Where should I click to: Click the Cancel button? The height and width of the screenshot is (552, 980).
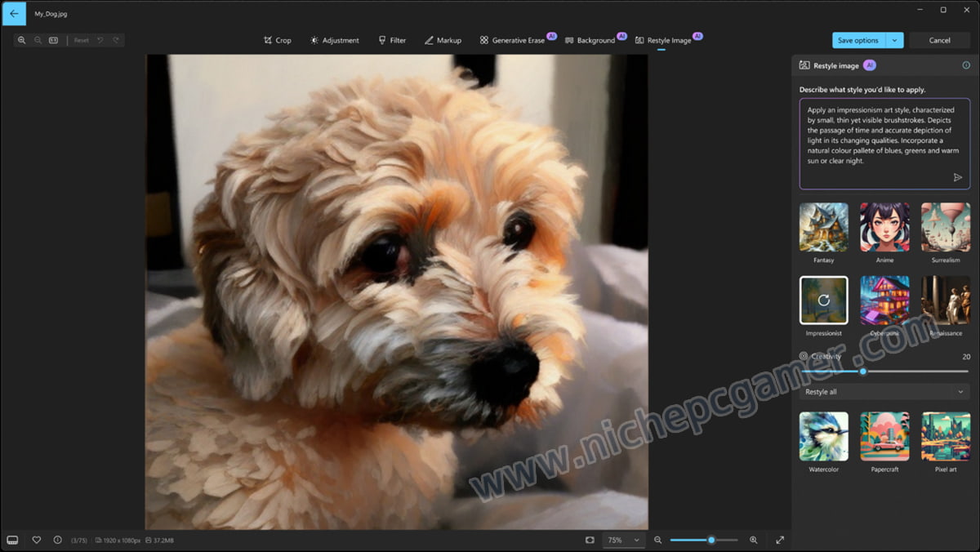point(940,40)
